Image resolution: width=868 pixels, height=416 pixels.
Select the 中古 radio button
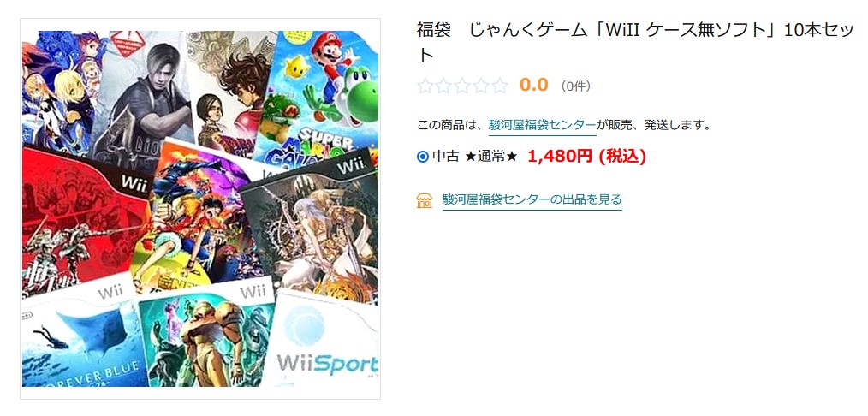(x=422, y=157)
